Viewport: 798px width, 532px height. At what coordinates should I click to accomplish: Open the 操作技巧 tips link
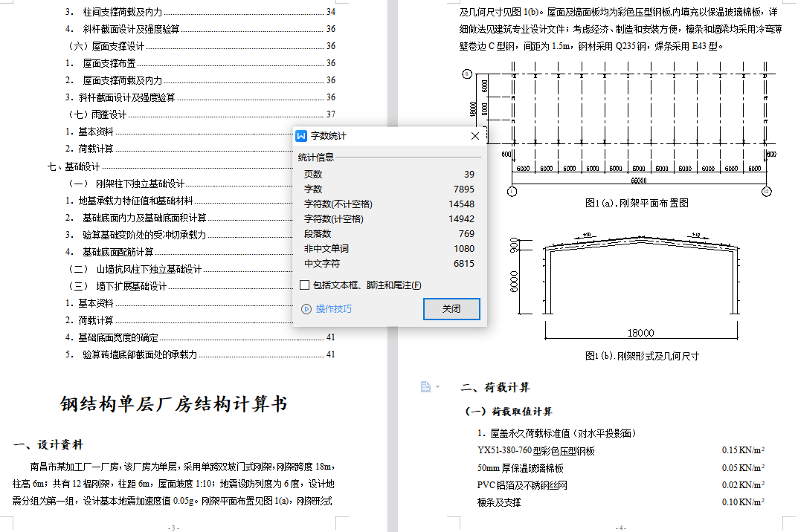coord(333,309)
